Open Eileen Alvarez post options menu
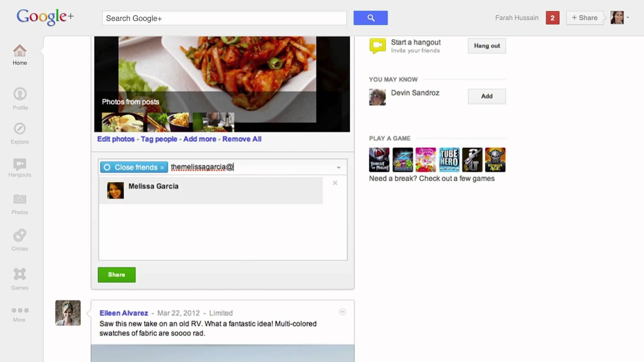The image size is (644, 362). 342,312
